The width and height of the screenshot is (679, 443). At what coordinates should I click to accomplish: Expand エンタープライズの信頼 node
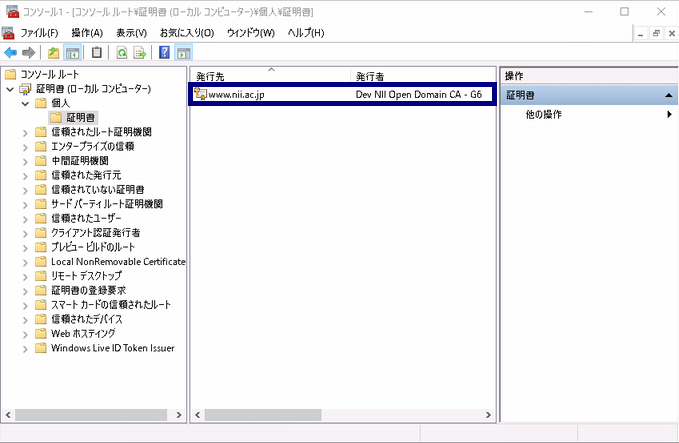[x=25, y=147]
